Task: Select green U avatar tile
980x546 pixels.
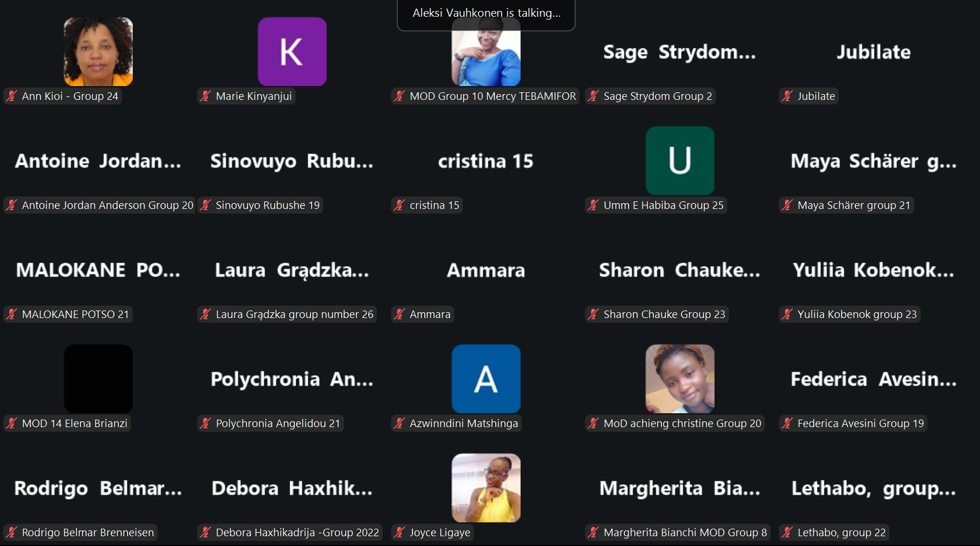Action: click(680, 160)
